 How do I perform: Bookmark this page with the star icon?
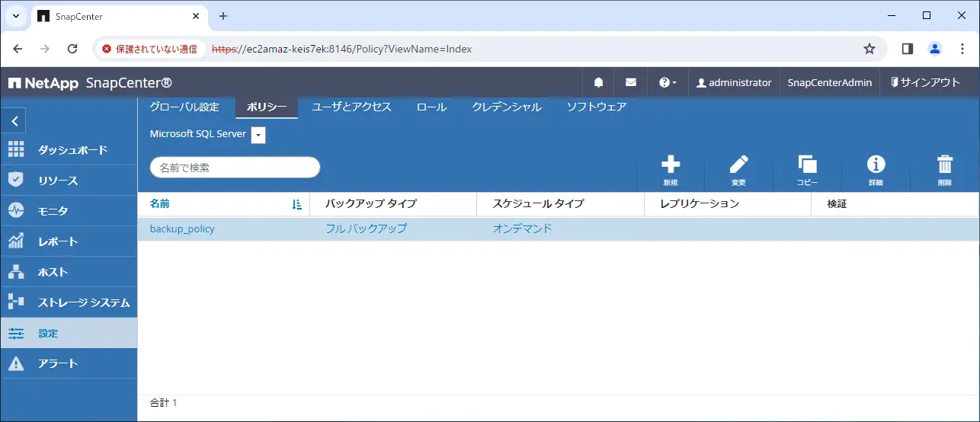click(x=870, y=49)
